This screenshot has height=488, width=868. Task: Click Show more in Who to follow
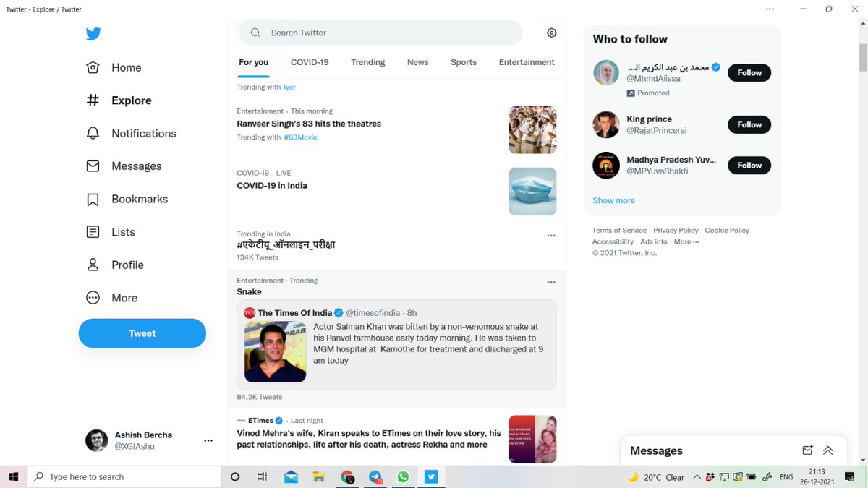coord(614,200)
